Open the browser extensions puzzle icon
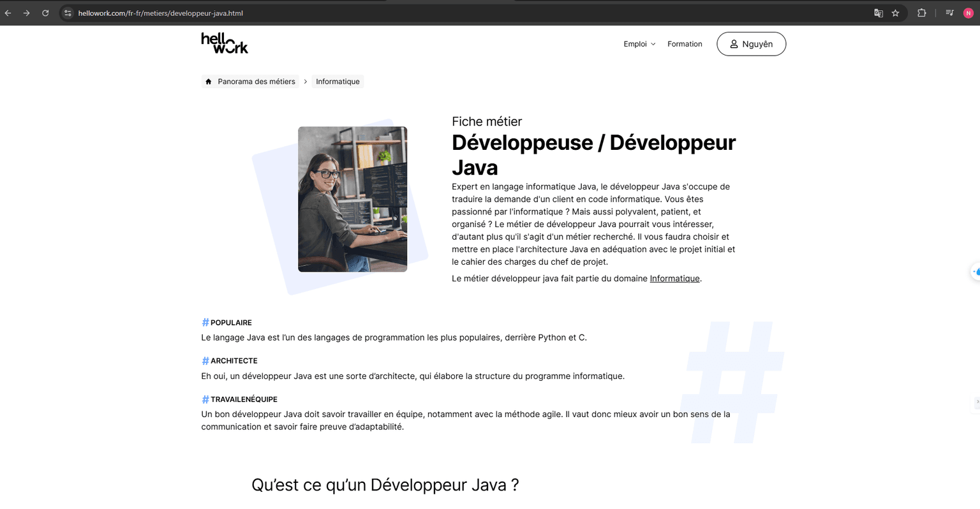This screenshot has height=509, width=980. point(922,13)
